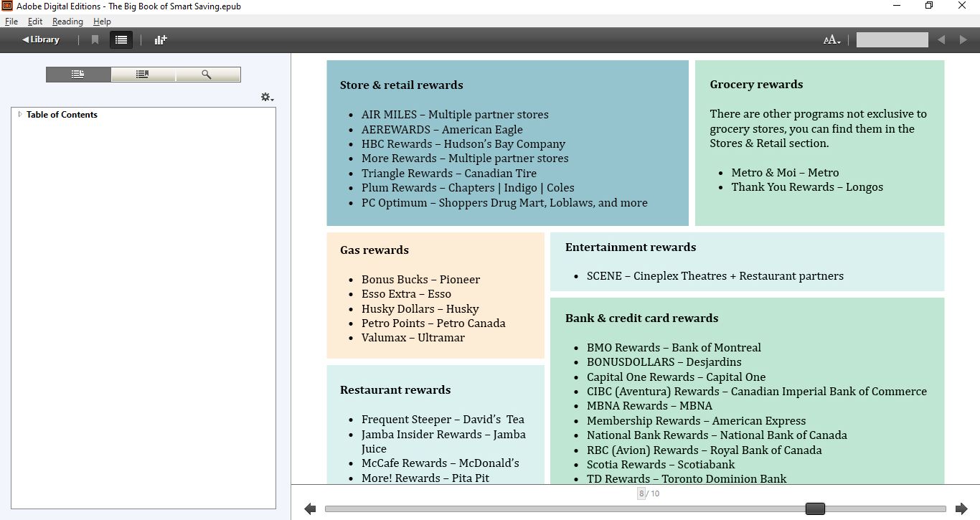Open the File menu
This screenshot has height=520, width=980.
click(11, 22)
